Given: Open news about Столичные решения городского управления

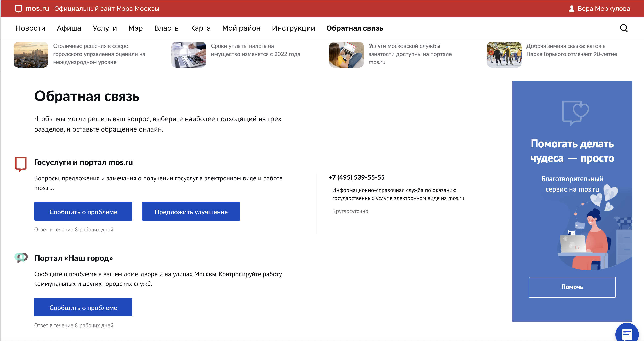Looking at the screenshot, I should pos(99,54).
